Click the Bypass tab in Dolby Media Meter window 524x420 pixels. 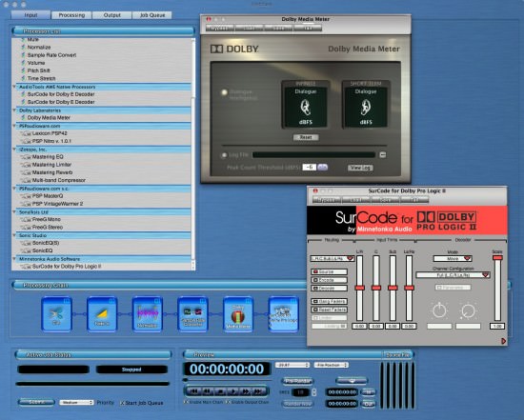coord(219,28)
